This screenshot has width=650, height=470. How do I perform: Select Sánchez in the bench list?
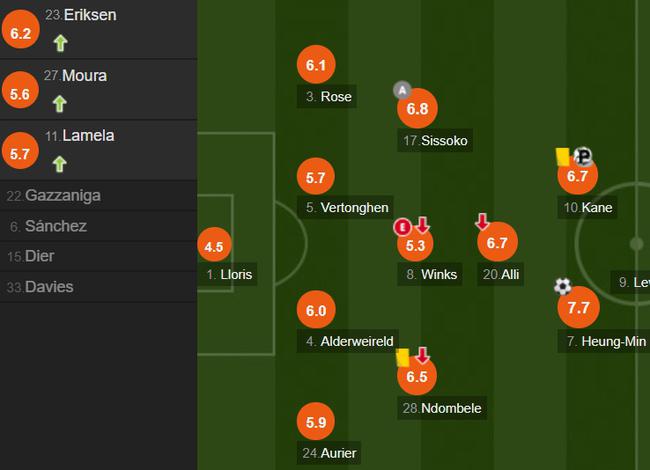tap(98, 226)
